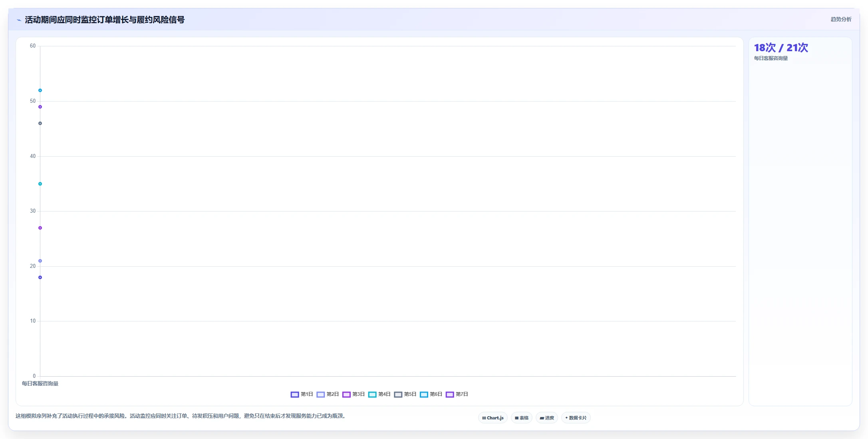Toggle the 第5日 legend item
The width and height of the screenshot is (868, 439).
click(x=405, y=394)
